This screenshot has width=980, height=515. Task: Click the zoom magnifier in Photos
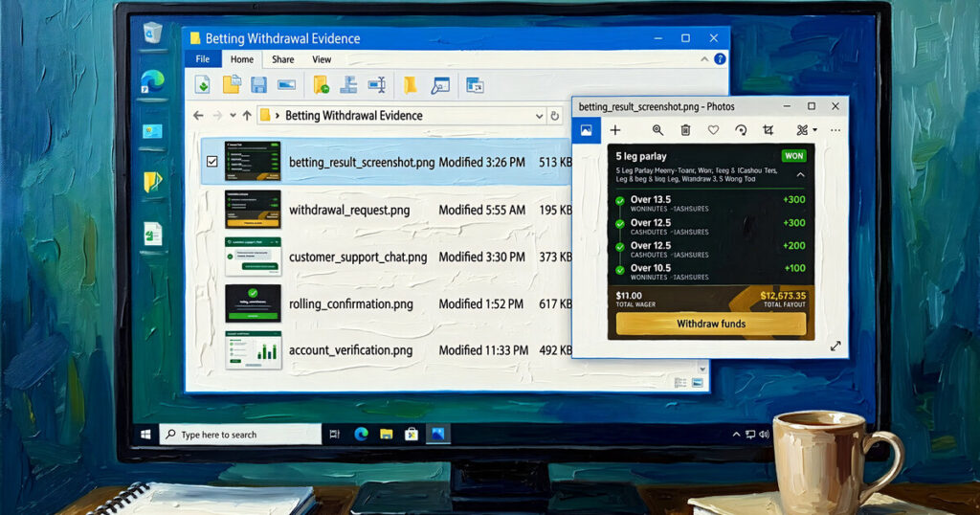(657, 130)
